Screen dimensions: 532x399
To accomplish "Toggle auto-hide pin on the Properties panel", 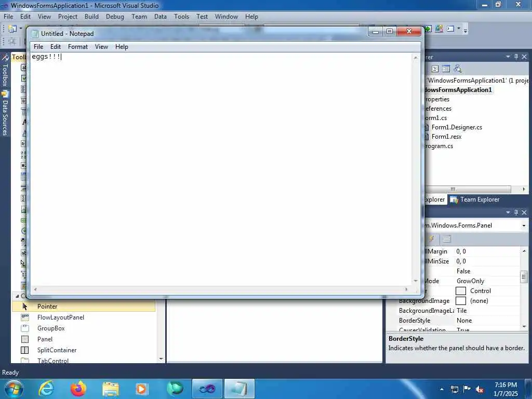I will point(516,212).
